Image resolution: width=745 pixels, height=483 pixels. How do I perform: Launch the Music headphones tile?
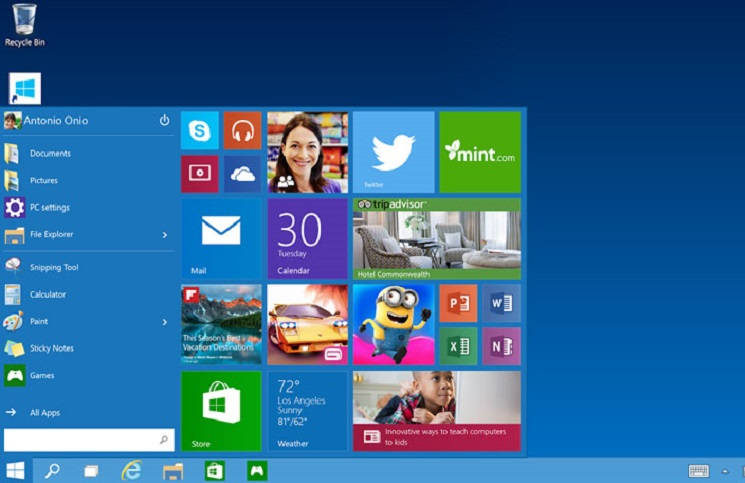coord(242,131)
